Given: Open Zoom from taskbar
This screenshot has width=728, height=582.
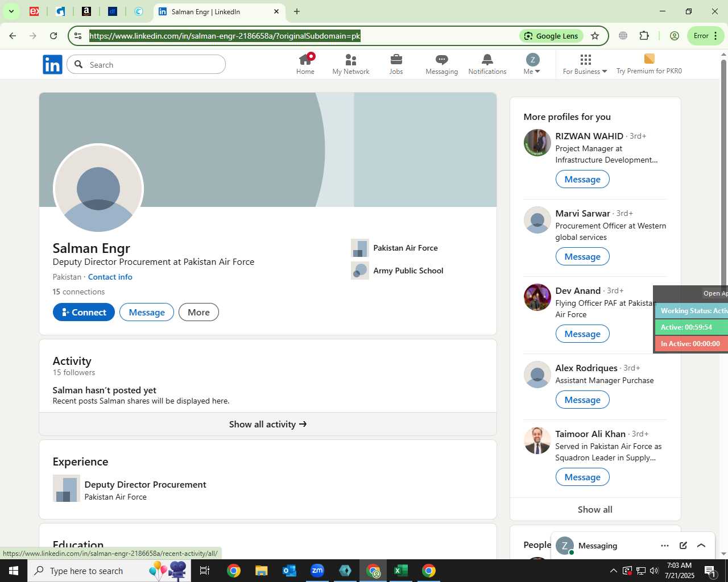Looking at the screenshot, I should coord(317,571).
